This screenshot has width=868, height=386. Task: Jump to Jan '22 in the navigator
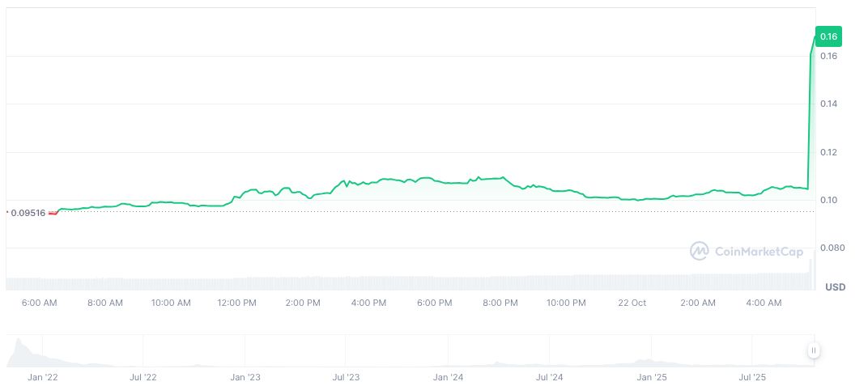(42, 377)
